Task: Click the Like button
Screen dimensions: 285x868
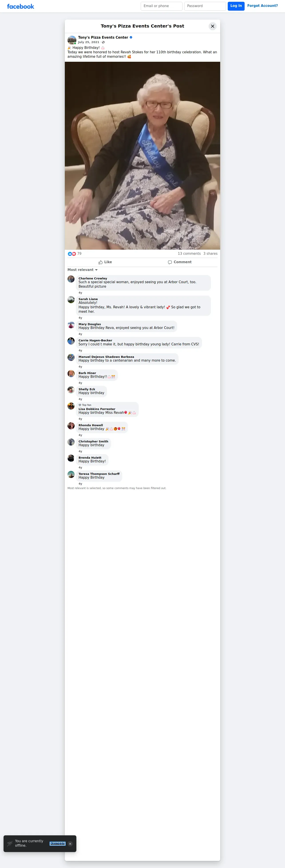Action: click(105, 262)
